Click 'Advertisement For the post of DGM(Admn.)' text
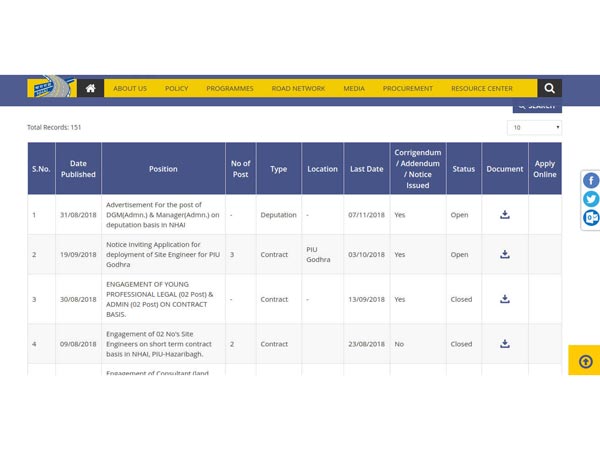Screen dimensions: 600x450 (x=163, y=215)
